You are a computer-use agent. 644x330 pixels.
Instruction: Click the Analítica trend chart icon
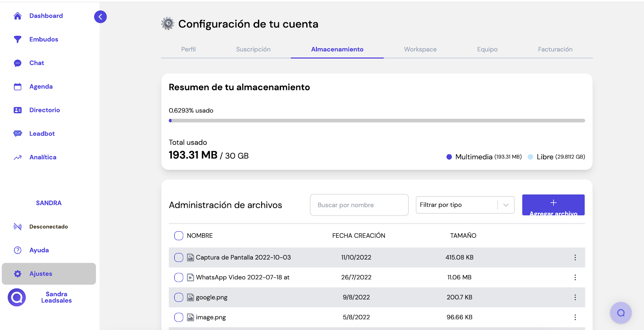click(17, 158)
